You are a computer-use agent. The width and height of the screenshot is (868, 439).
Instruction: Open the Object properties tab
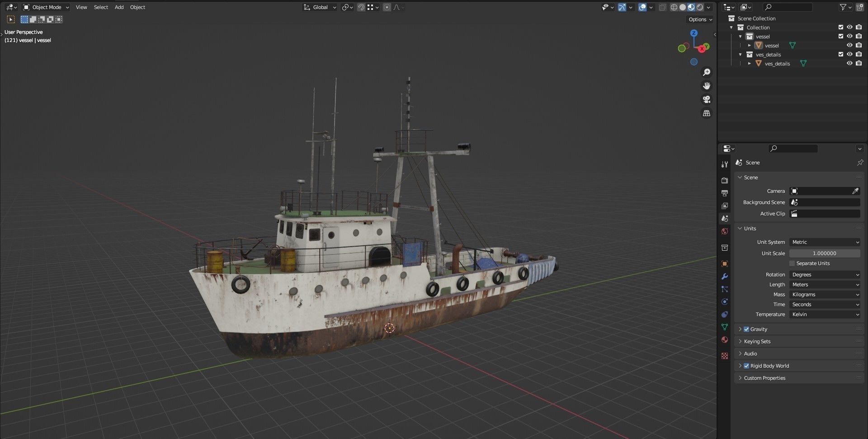(x=725, y=264)
